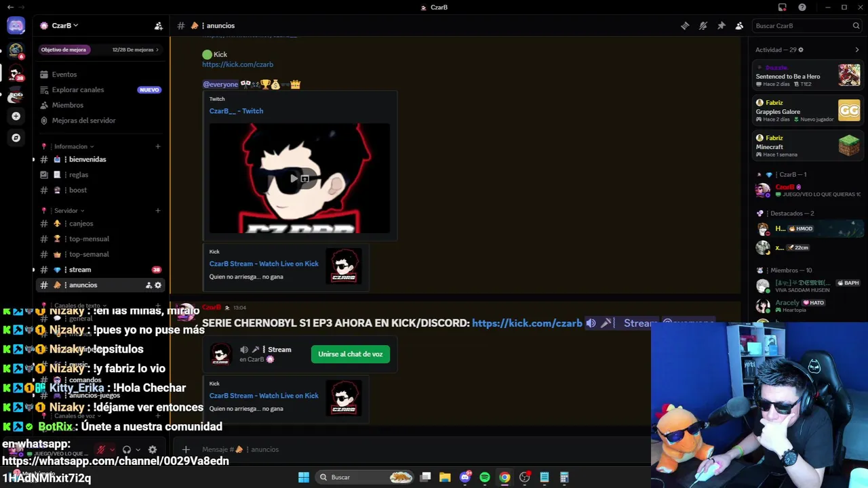Expand activity panel chevron arrow
The width and height of the screenshot is (868, 488).
[857, 49]
